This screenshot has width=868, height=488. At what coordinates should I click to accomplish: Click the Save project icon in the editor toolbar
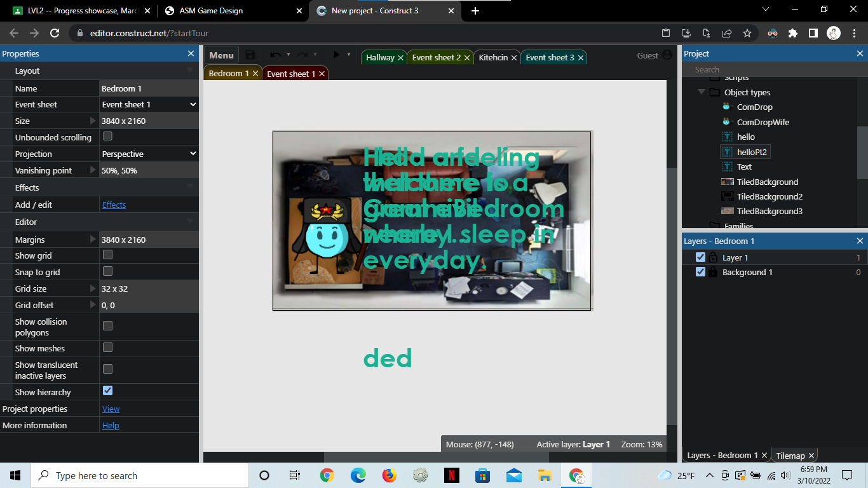pos(250,55)
